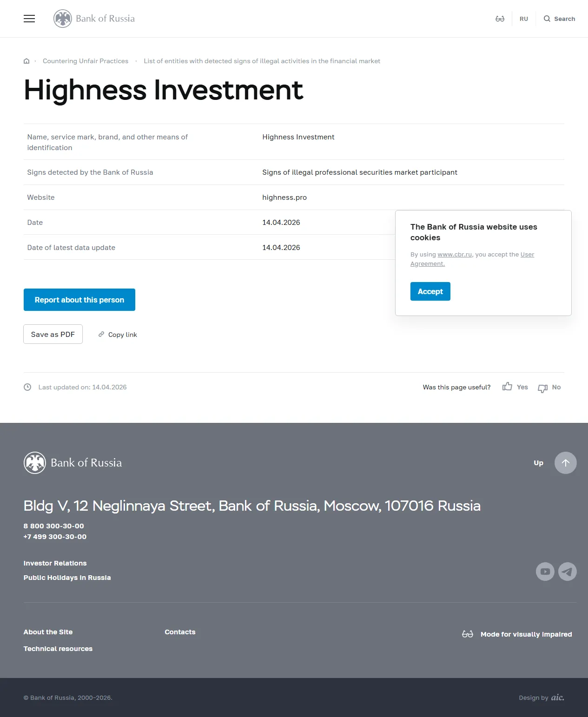Screen dimensions: 588x717
Task: Open the Search in header
Action: 559,19
